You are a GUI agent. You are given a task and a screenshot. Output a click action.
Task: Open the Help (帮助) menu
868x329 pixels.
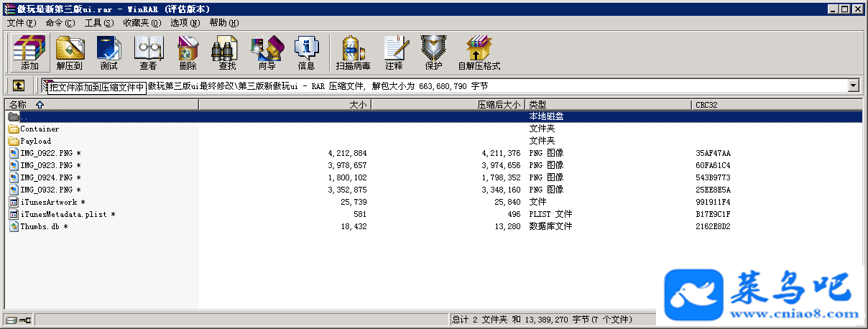tap(223, 23)
